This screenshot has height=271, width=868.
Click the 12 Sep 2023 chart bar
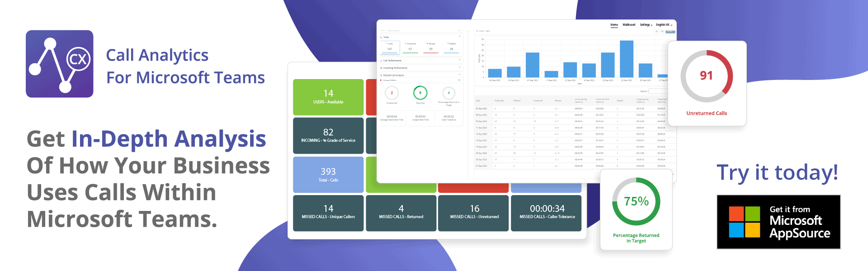click(570, 70)
